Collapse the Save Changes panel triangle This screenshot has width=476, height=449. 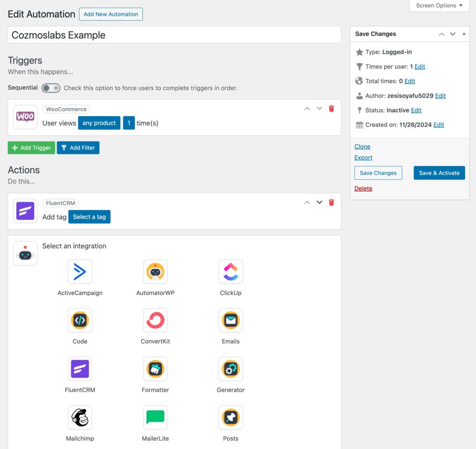[x=464, y=34]
